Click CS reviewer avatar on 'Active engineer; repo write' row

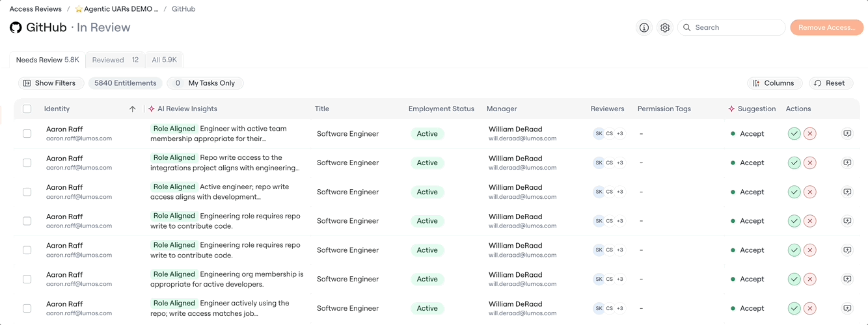coord(609,192)
